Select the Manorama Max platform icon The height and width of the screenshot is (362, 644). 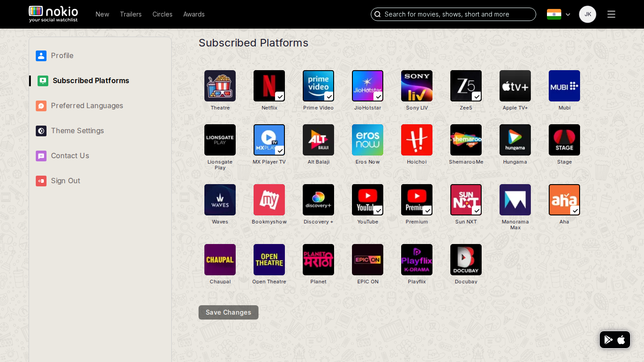tap(515, 200)
